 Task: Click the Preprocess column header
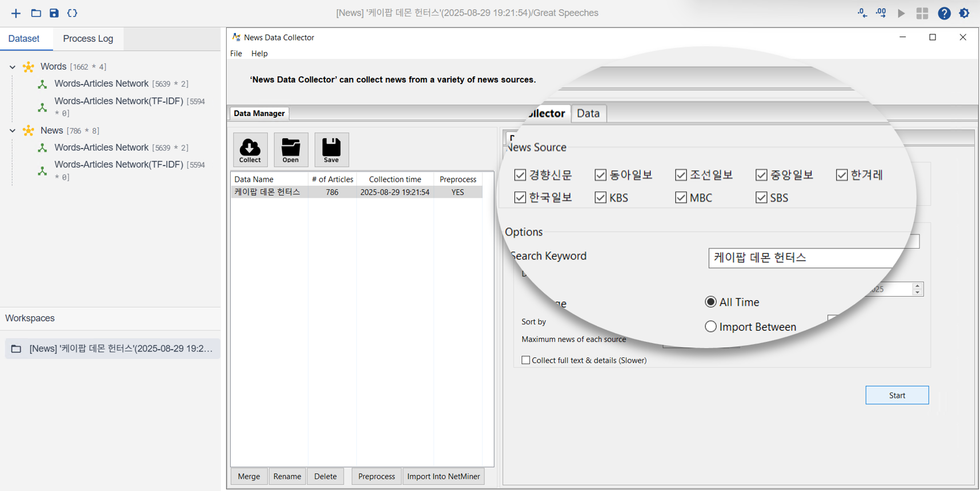[x=458, y=179]
